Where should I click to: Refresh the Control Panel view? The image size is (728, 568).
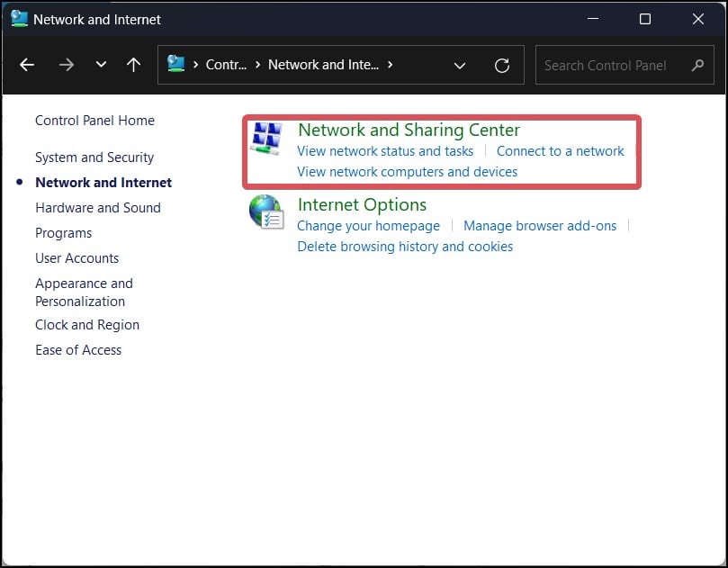(502, 66)
